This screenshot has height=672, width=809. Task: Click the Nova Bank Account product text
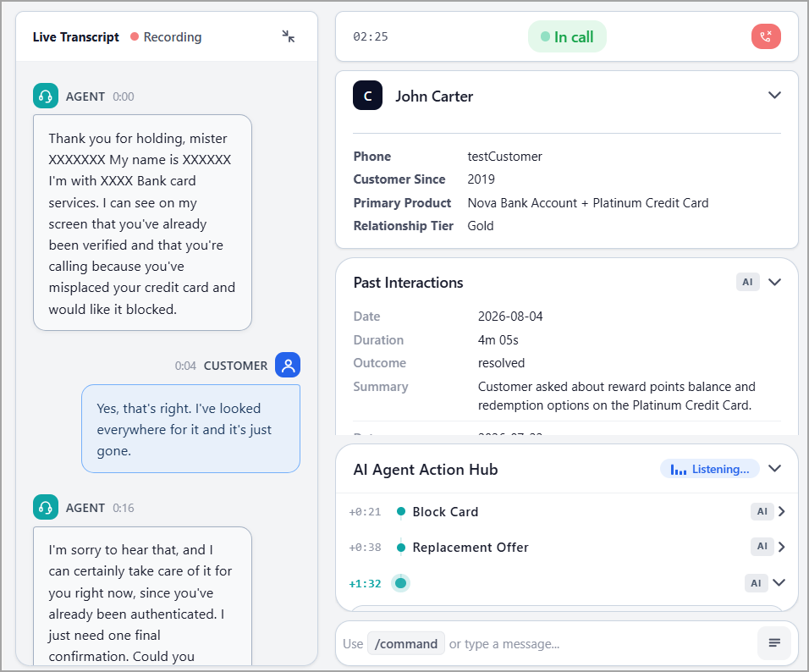tap(587, 203)
